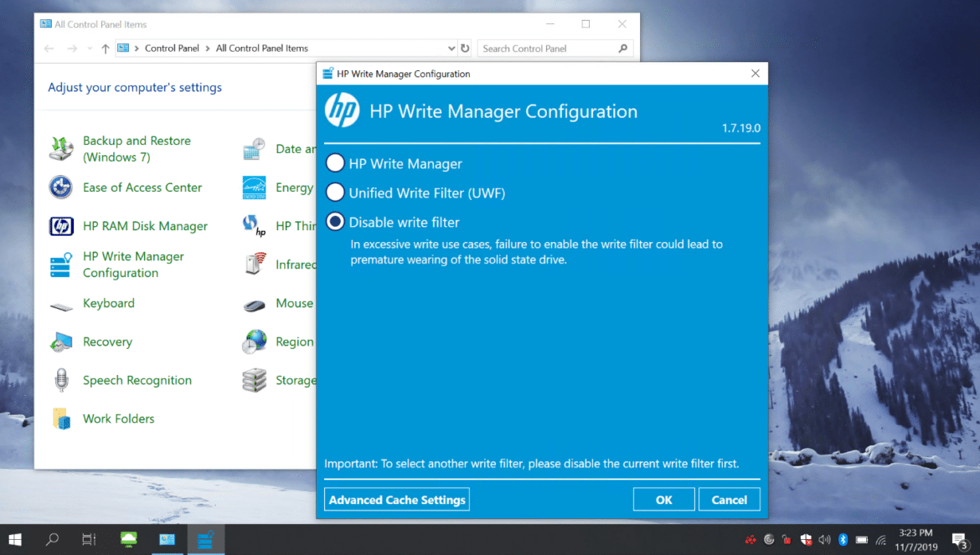Open the Infrared icon in Control Panel
This screenshot has width=980, height=555.
click(255, 264)
